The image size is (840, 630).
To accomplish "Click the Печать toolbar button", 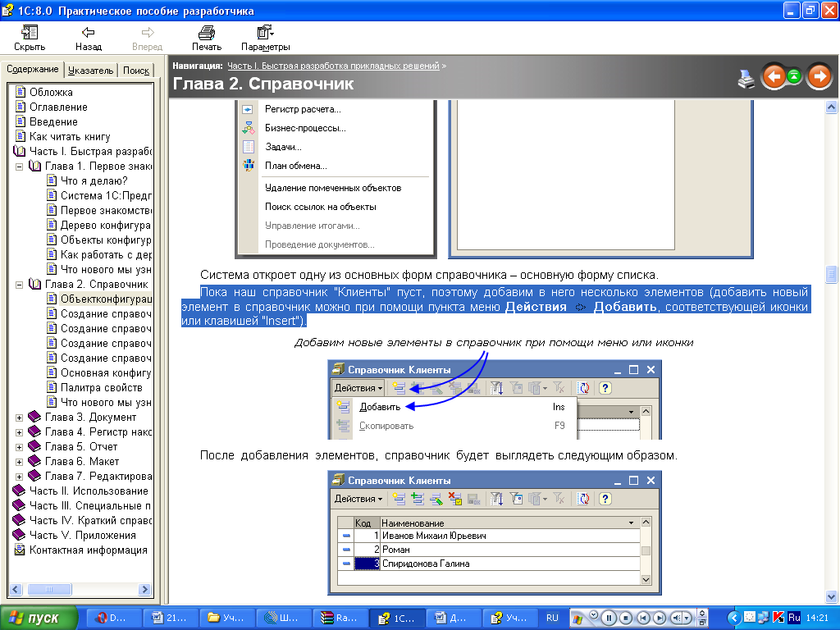I will click(206, 39).
